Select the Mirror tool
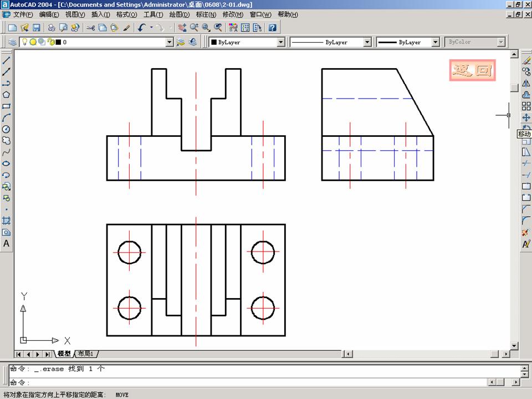 (526, 84)
